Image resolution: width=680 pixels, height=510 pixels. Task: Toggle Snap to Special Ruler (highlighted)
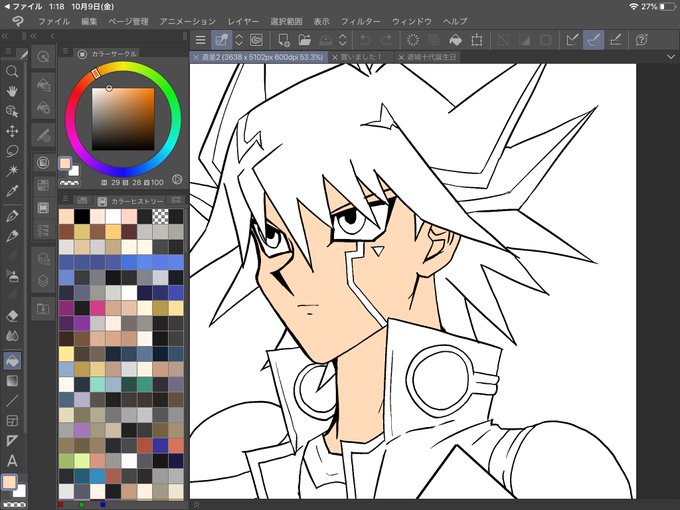pyautogui.click(x=593, y=40)
